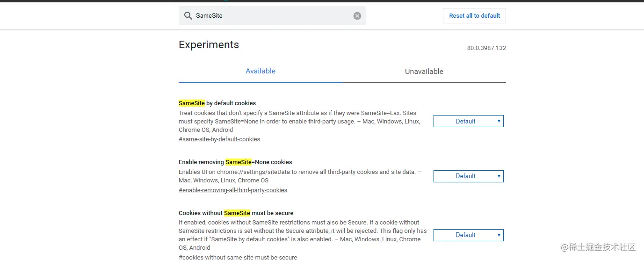Open the #enable-removing-all-third-party-cookies link
The width and height of the screenshot is (644, 260).
(233, 190)
